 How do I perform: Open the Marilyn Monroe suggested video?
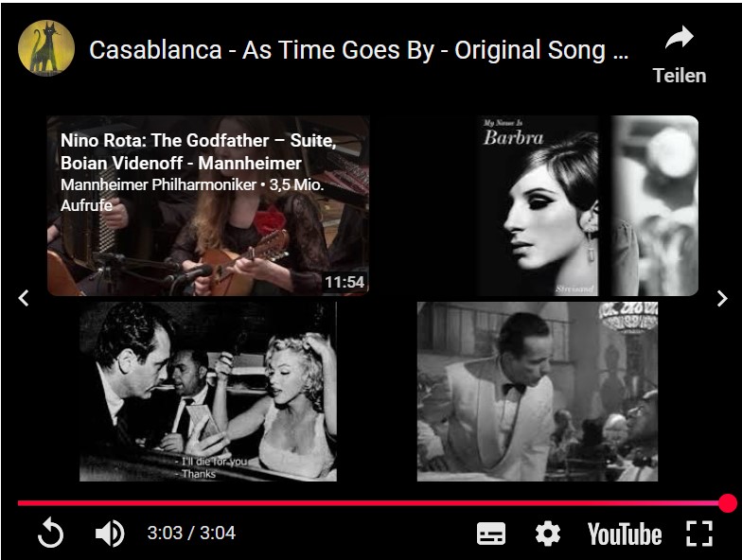208,392
